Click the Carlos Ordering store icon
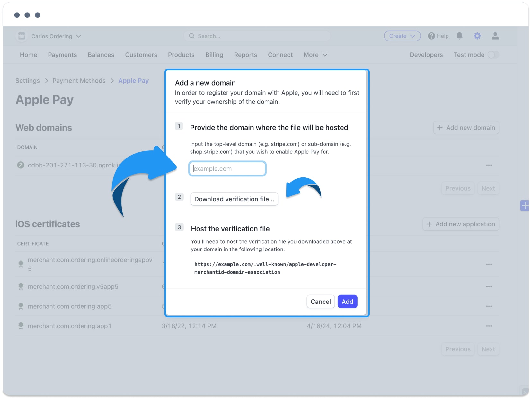The height and width of the screenshot is (398, 532). tap(22, 36)
